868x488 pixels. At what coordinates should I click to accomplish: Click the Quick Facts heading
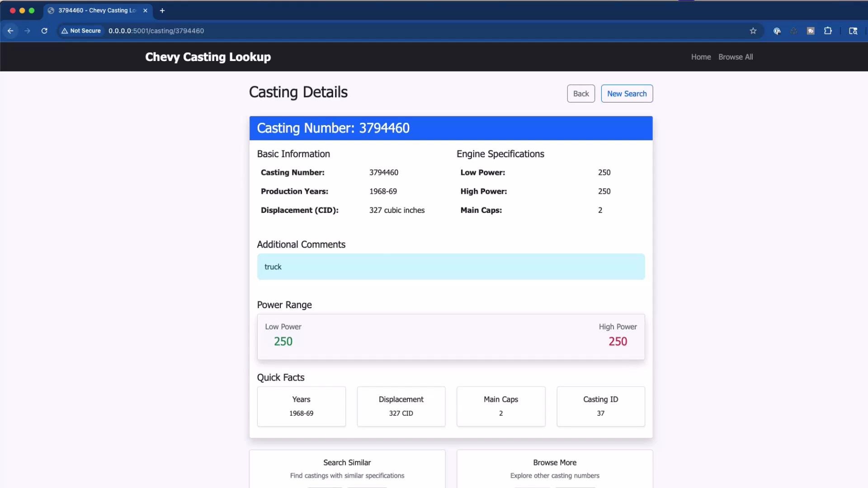click(281, 378)
